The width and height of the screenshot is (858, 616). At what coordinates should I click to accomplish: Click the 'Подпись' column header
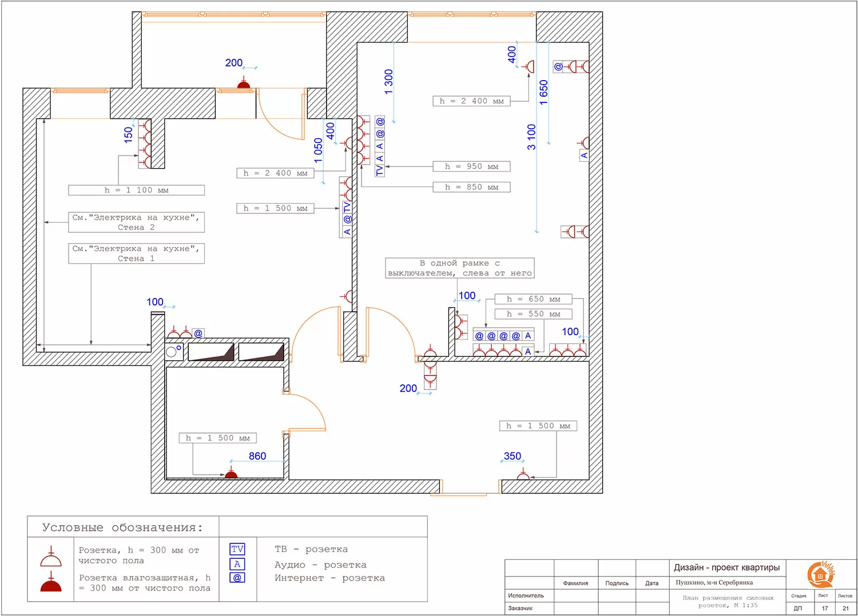coord(617,583)
